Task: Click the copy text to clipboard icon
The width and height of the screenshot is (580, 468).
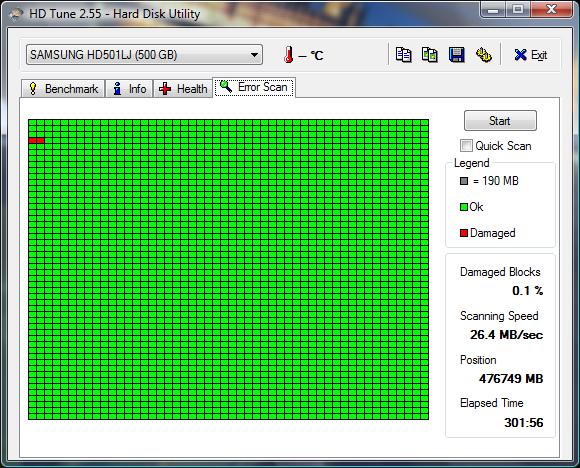Action: click(x=403, y=55)
